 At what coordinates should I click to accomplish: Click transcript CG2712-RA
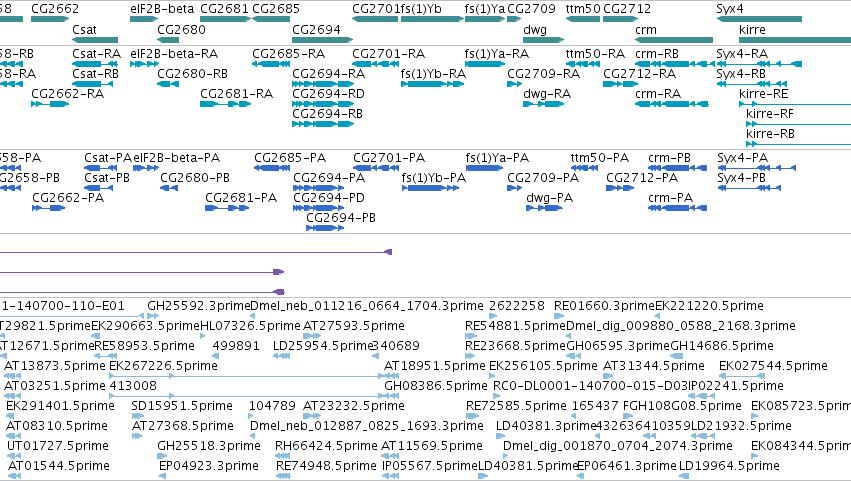(620, 84)
